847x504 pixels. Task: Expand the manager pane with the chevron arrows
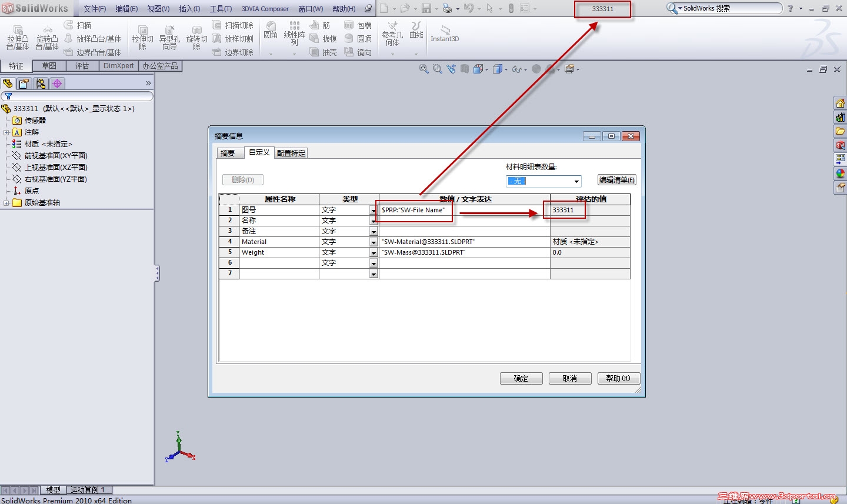click(148, 84)
